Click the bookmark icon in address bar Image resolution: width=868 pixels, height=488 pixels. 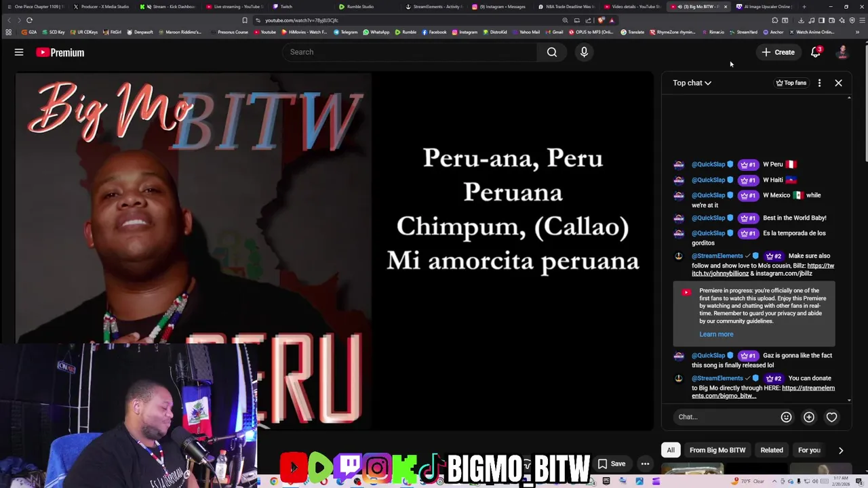[245, 20]
